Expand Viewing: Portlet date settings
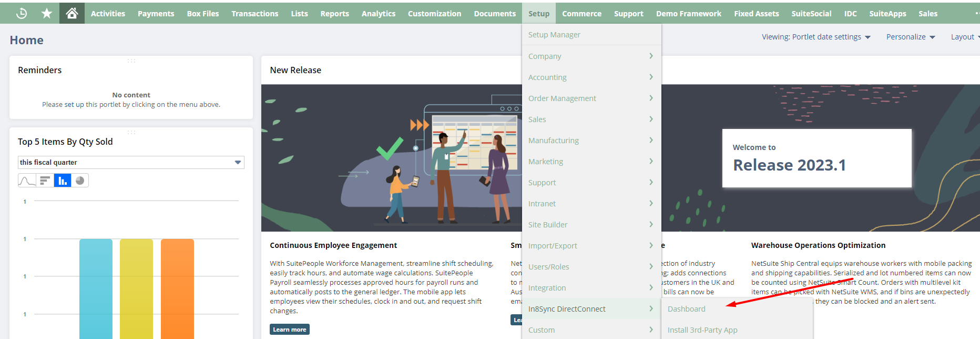The height and width of the screenshot is (339, 980). point(816,37)
